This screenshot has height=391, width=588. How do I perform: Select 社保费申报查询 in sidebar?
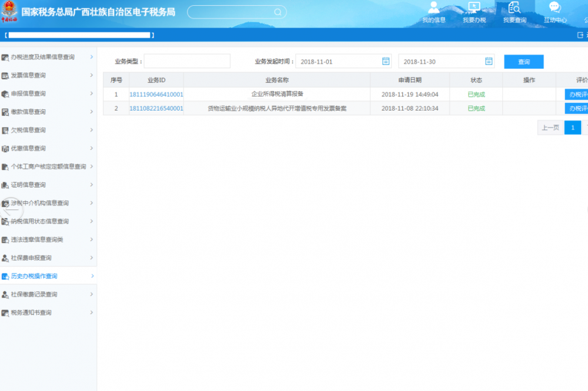[31, 258]
